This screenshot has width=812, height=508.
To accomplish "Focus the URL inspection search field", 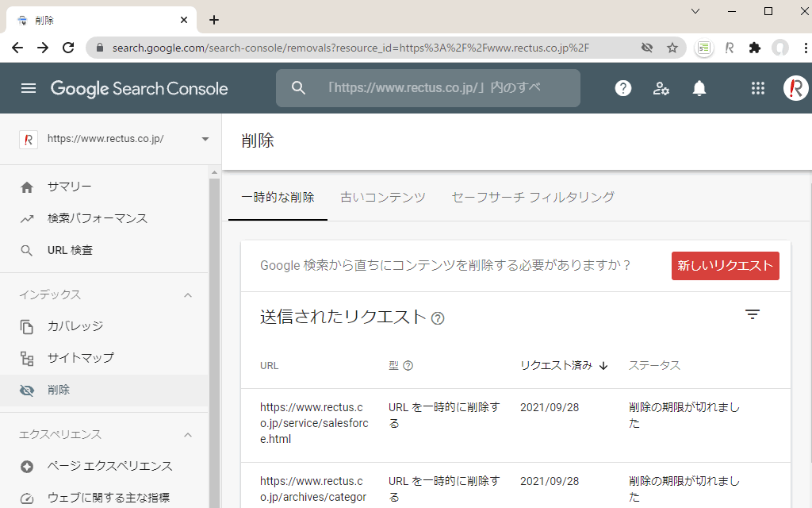I will 427,88.
